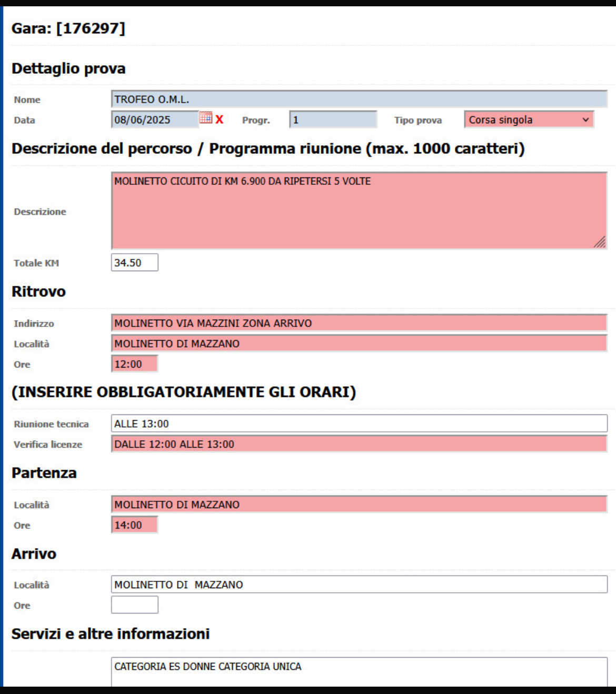Select the Arrivo Località field
The height and width of the screenshot is (694, 616).
(x=359, y=584)
